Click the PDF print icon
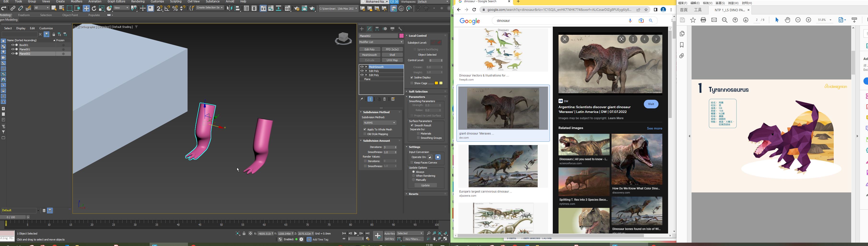The height and width of the screenshot is (246, 868). tap(703, 20)
